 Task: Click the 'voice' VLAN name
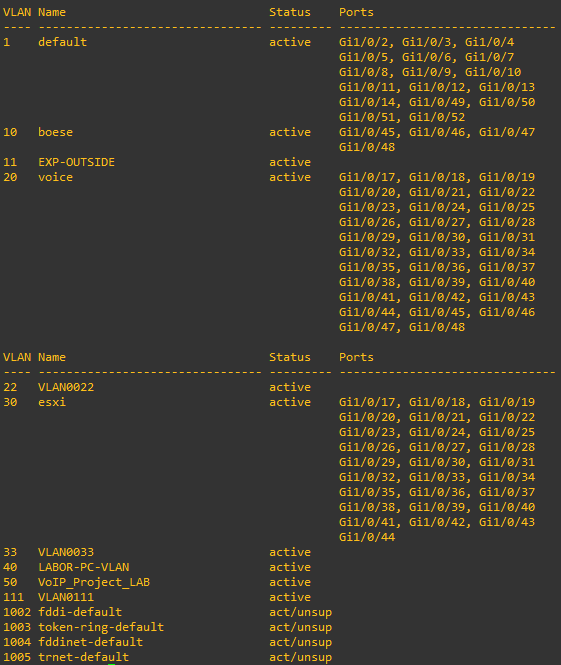tap(56, 177)
